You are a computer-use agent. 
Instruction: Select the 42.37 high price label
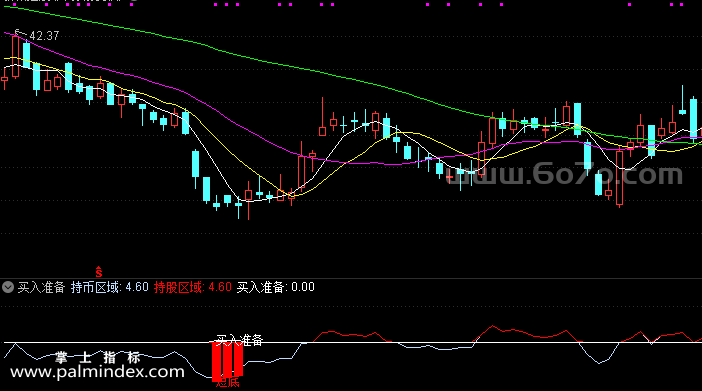point(44,36)
